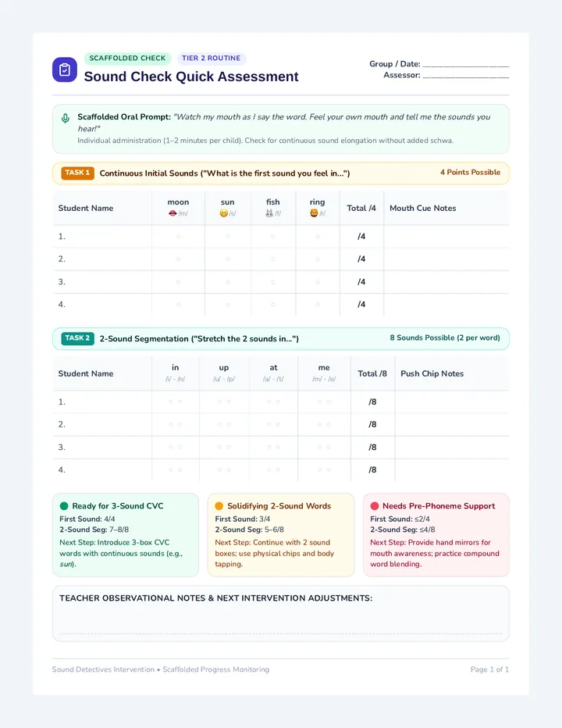Click the green dot next to Ready for 3-Sound CVC

pos(64,506)
